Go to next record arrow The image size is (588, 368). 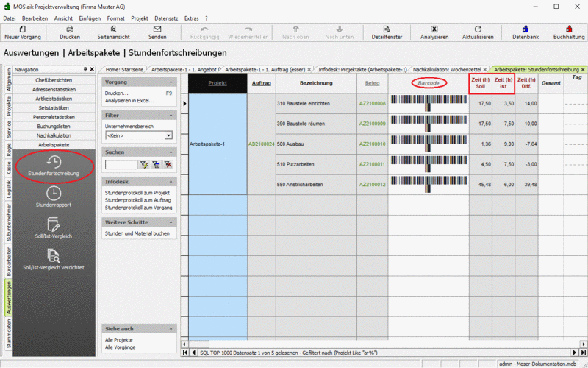coord(575,353)
